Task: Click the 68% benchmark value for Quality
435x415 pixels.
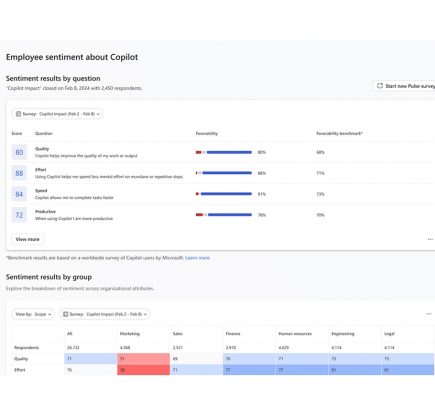Action: (x=320, y=152)
